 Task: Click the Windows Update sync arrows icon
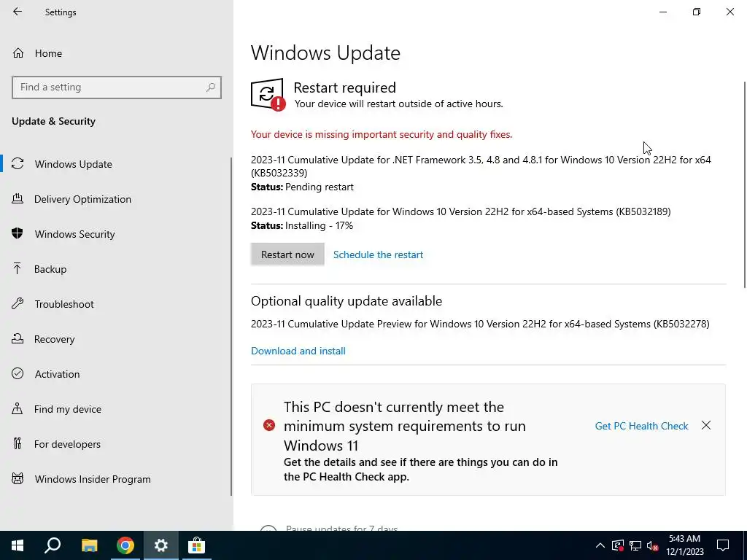point(18,164)
